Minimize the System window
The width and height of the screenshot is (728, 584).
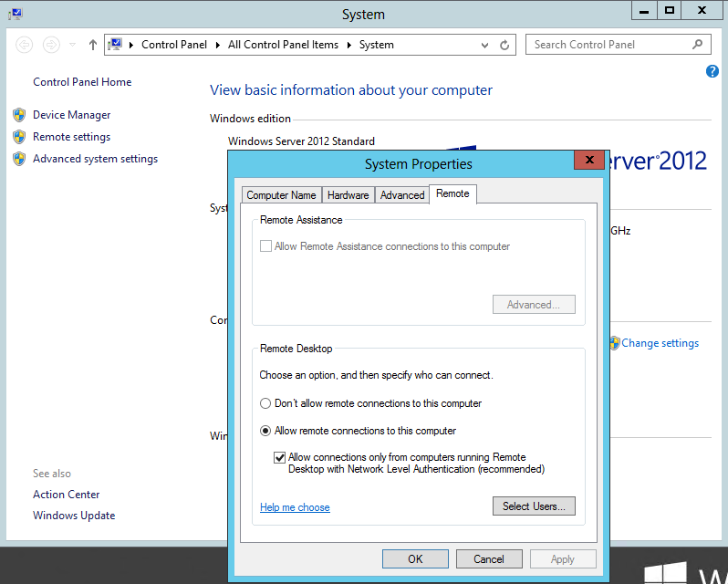coord(644,11)
